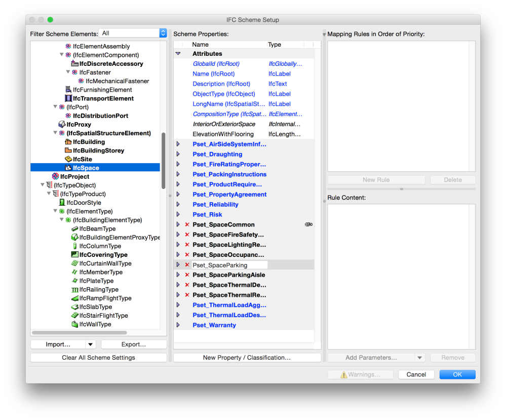Viewport: 506px width, 420px height.
Task: Toggle the red X on Pset_SpaceParkingAisle
Action: coord(187,275)
